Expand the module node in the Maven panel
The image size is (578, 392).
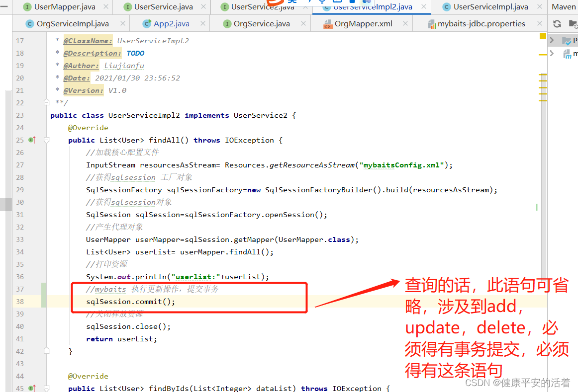pos(552,53)
